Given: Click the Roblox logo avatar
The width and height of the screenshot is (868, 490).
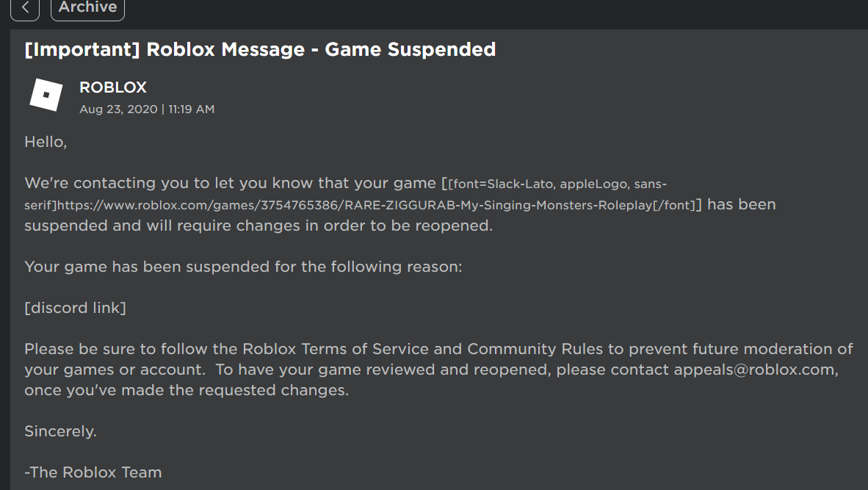Looking at the screenshot, I should pos(46,96).
